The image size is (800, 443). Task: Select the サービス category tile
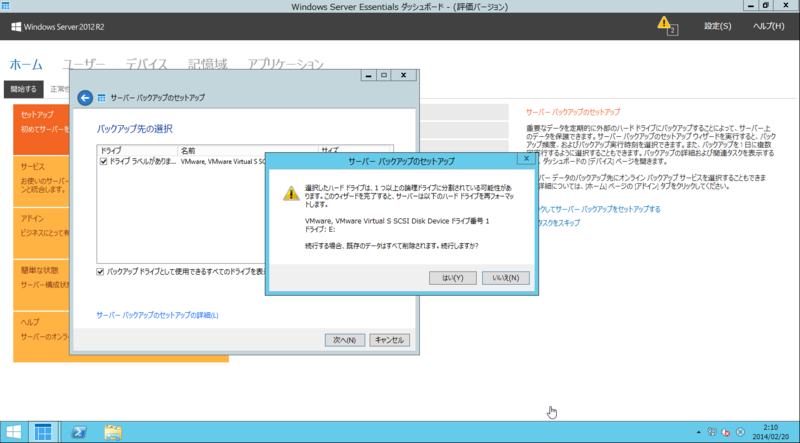(x=41, y=181)
